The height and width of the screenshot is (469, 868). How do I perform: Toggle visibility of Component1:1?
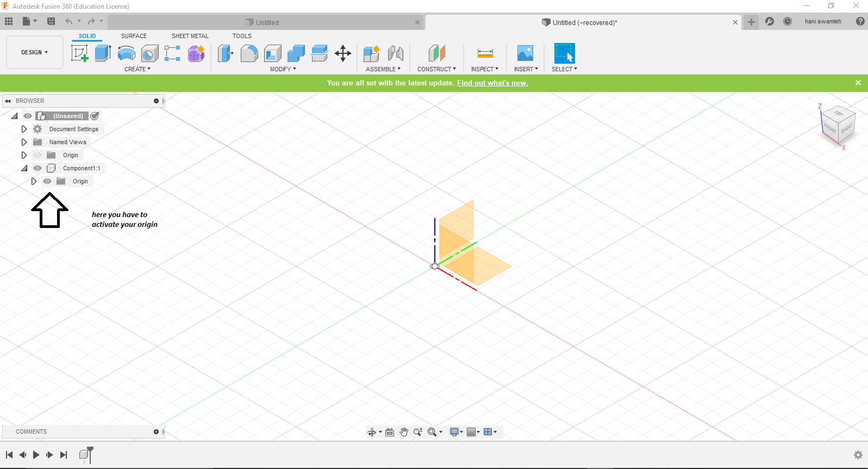coord(38,168)
